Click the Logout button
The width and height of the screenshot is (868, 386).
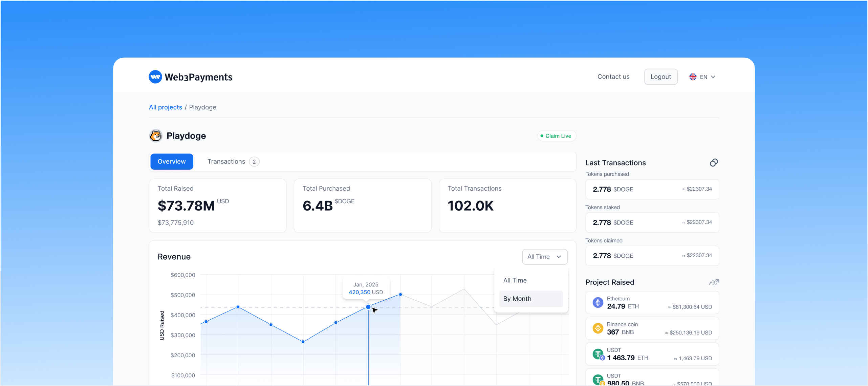point(661,77)
